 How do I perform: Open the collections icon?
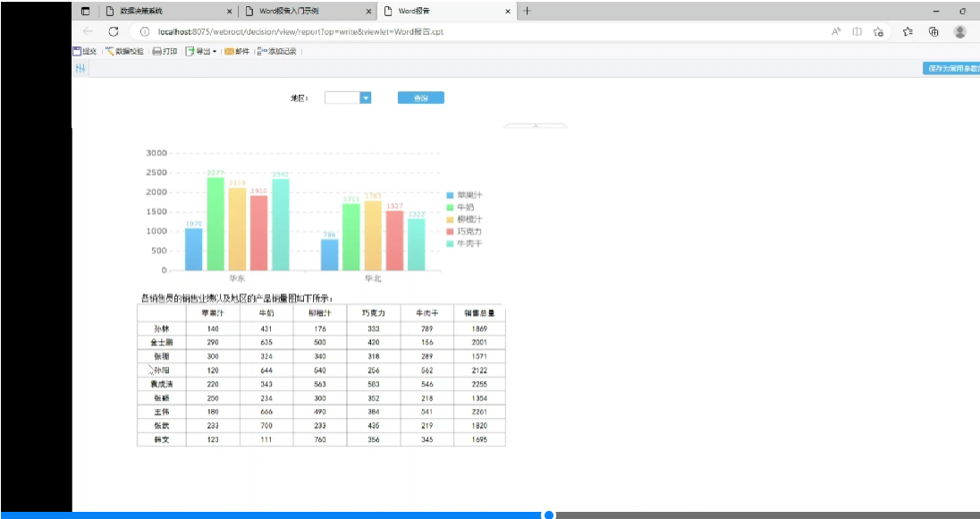point(934,31)
